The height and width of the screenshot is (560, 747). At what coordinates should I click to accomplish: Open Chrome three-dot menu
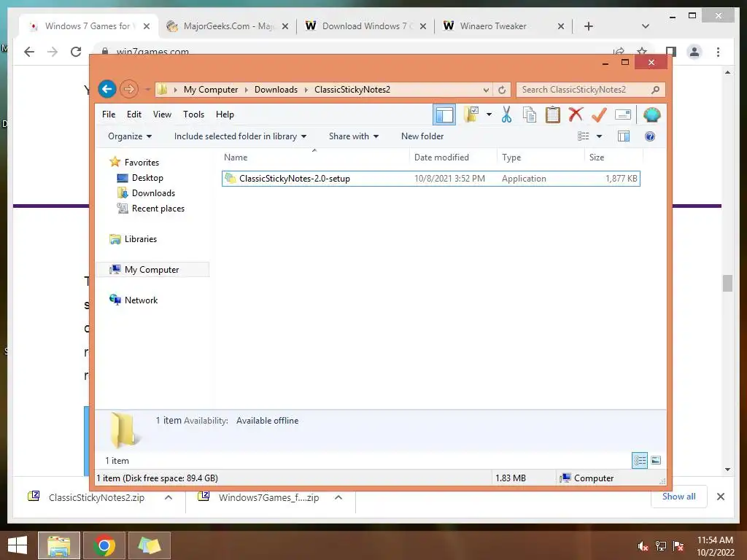718,52
